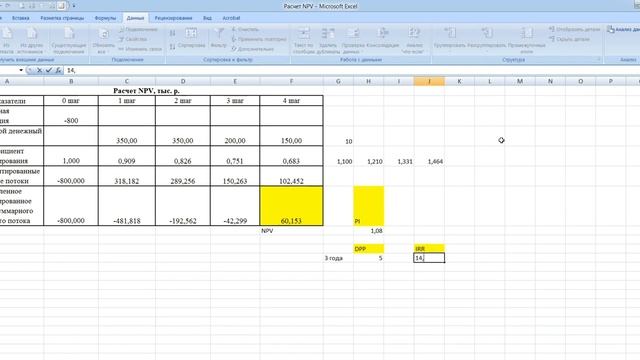Switch to the Вид (View) tab
The image size is (640, 360).
(207, 18)
